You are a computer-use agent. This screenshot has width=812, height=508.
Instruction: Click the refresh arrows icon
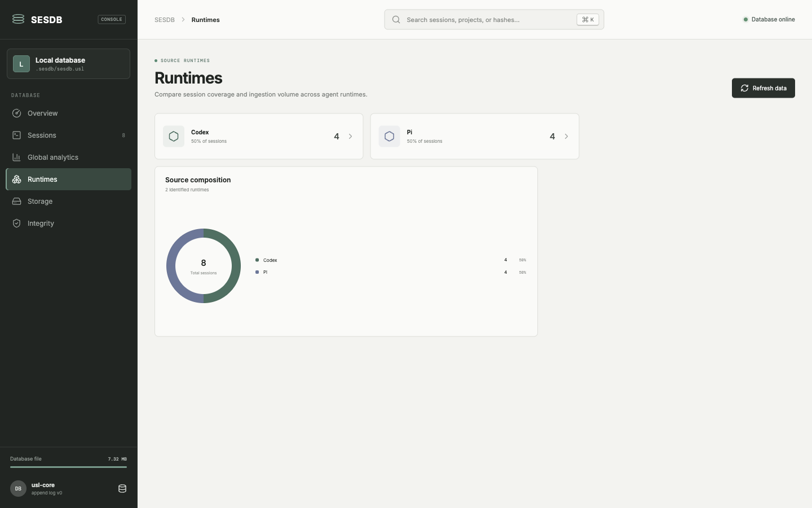point(744,88)
